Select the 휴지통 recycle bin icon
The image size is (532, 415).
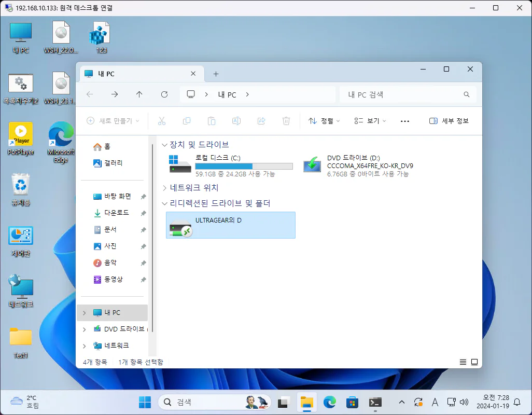[x=21, y=190]
